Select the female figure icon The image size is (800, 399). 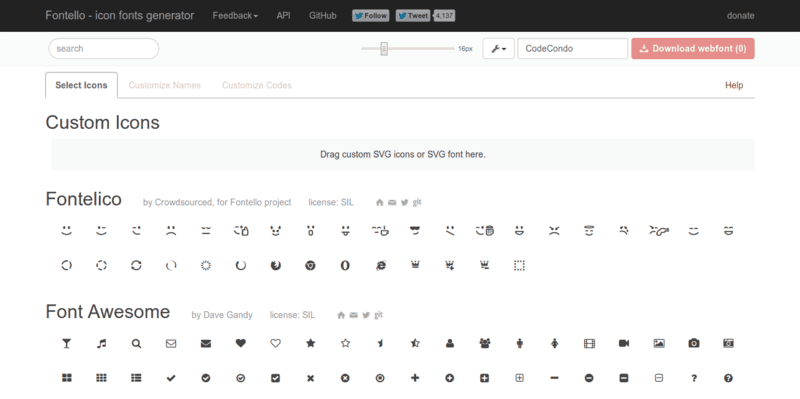(x=555, y=343)
